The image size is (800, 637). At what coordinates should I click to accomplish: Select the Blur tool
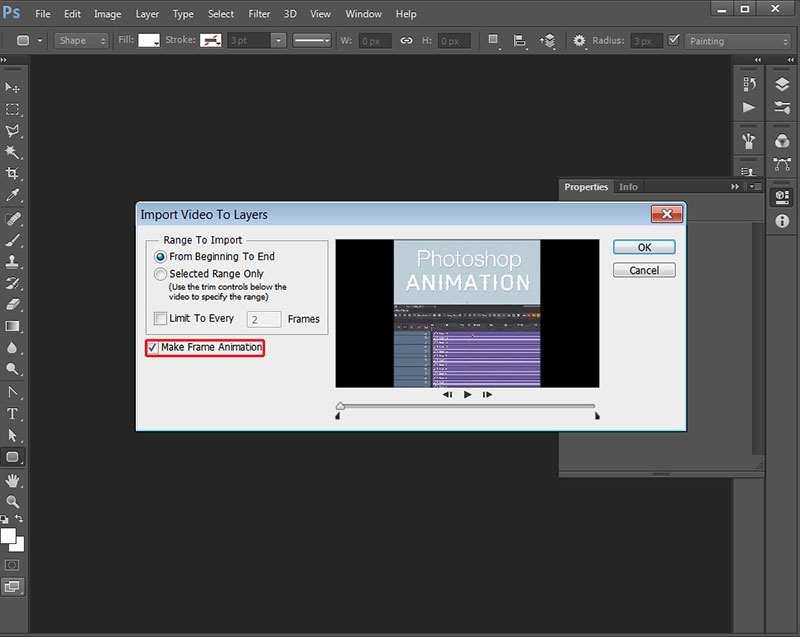pos(12,348)
